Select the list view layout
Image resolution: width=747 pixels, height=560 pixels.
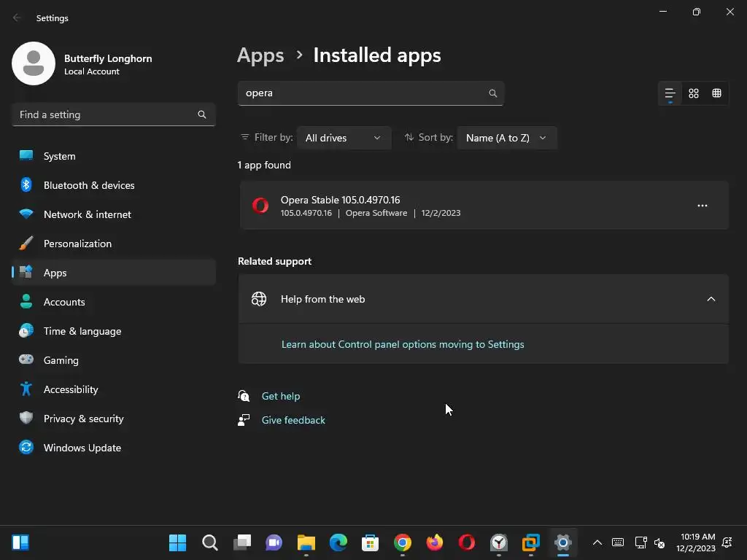point(670,93)
